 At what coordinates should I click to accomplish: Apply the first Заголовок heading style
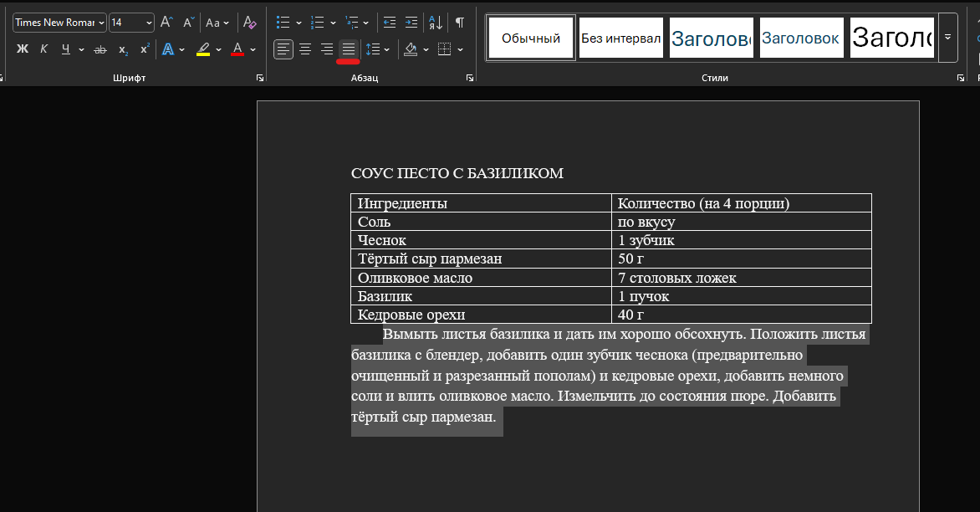click(x=712, y=38)
